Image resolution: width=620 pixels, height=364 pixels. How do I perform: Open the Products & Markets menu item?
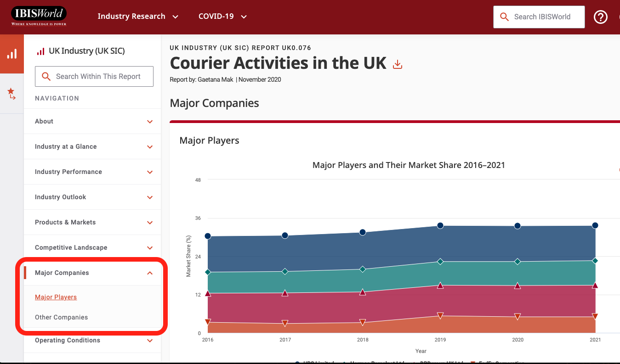tap(65, 222)
